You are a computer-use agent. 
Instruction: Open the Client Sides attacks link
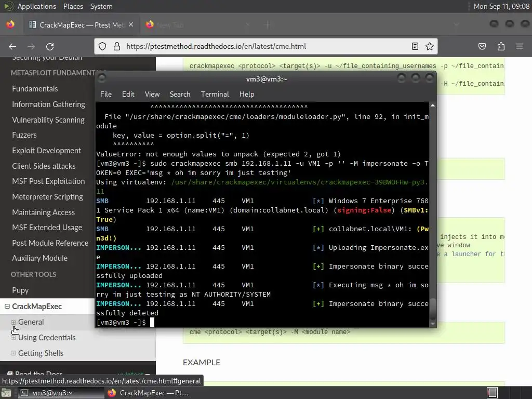tap(44, 166)
